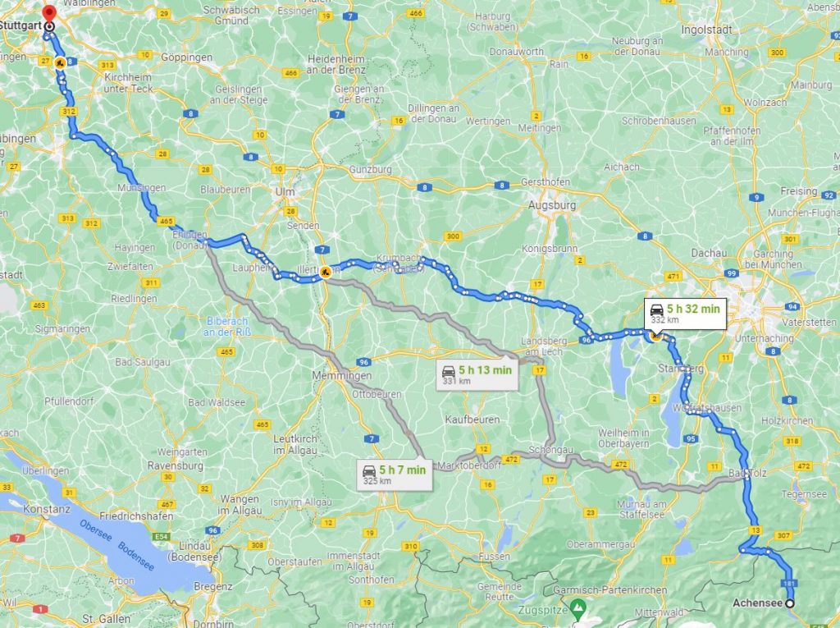The height and width of the screenshot is (628, 840).
Task: Click the roadwork warning icon near Illertissen
Action: 325,273
